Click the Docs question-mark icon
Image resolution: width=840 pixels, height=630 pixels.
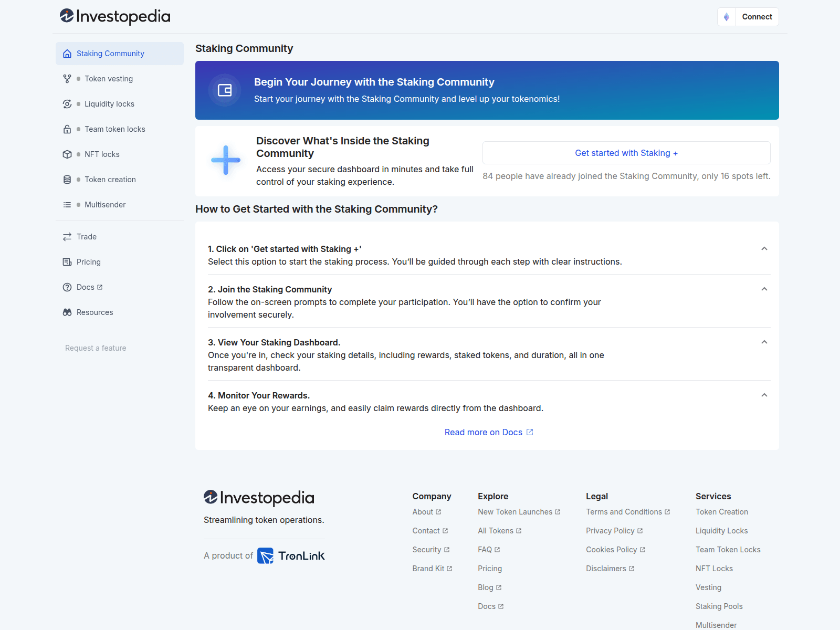(x=67, y=287)
